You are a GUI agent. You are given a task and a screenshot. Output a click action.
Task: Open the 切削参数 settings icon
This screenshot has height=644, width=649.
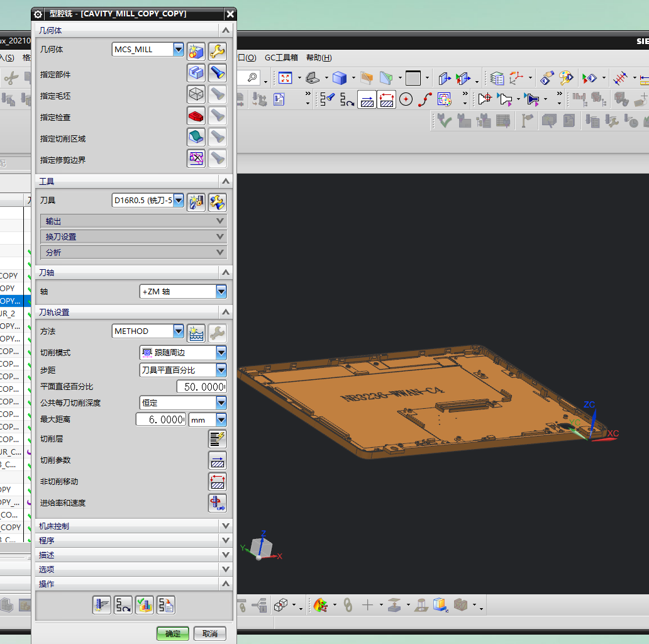coord(217,460)
